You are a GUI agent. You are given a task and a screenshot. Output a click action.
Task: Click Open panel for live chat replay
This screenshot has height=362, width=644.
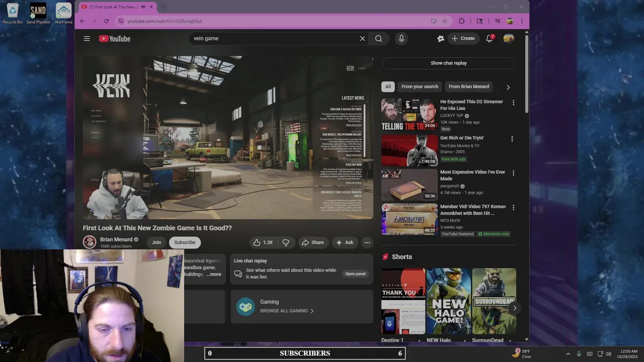coord(355,274)
